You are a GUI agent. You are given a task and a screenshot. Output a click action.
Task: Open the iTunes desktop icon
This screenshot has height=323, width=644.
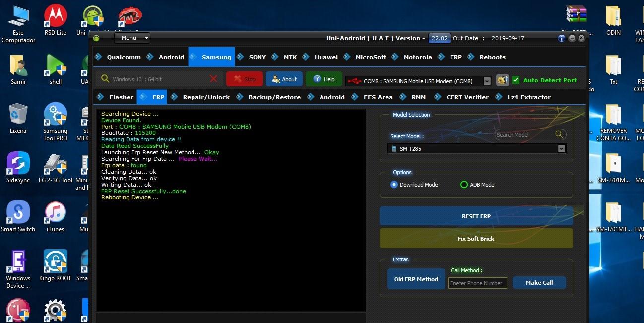[x=56, y=216]
